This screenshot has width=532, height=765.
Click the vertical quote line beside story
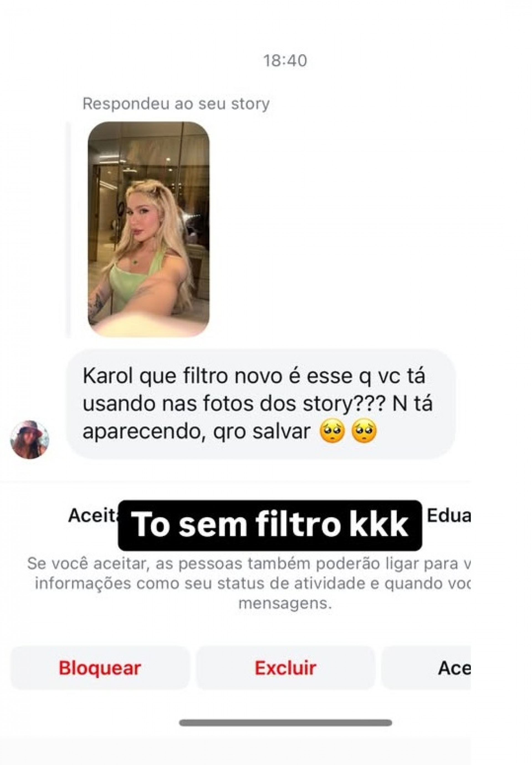(x=68, y=229)
